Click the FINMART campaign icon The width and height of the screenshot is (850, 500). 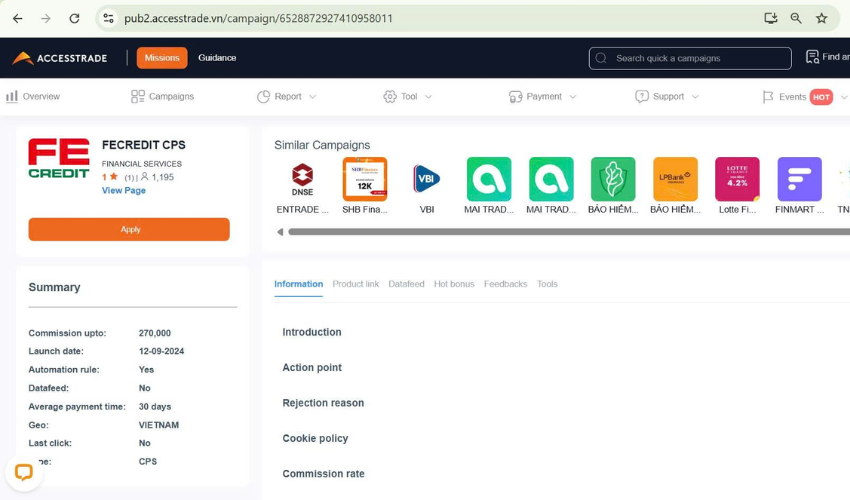pyautogui.click(x=799, y=179)
